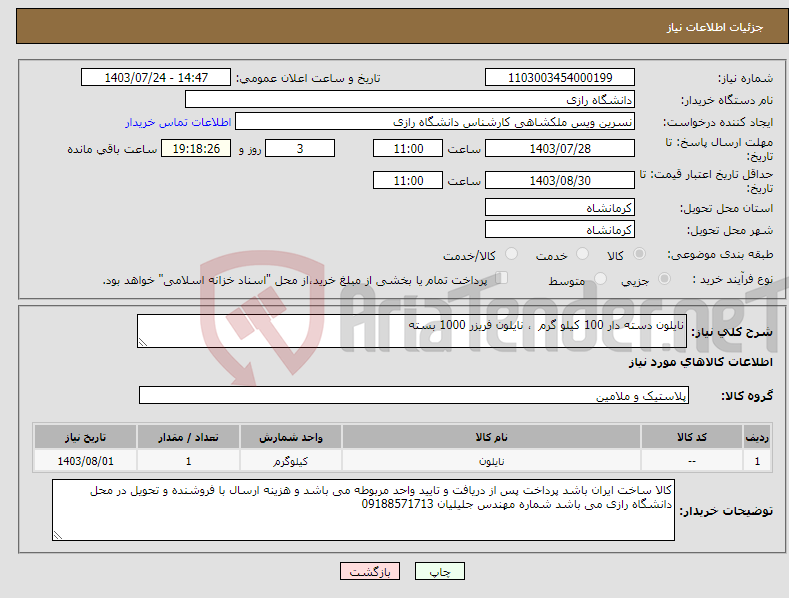Click delivery city field کرمانشاه
This screenshot has height=598, width=789.
(560, 230)
